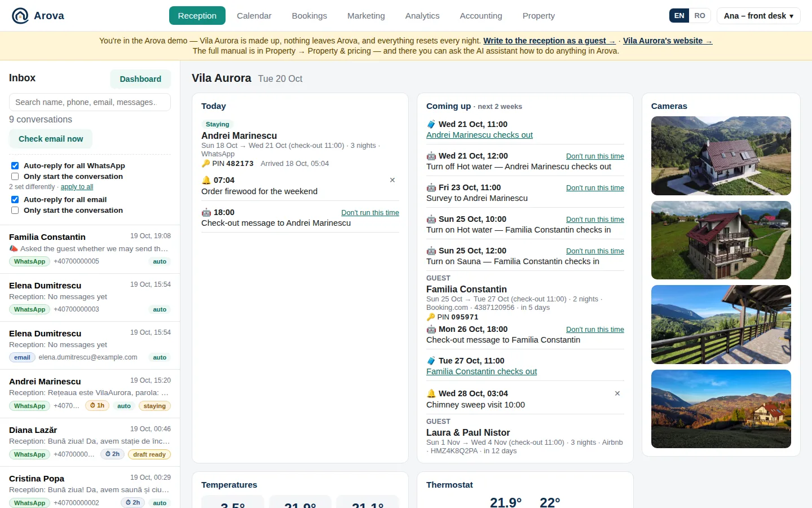Open Familia Constantin checks out link
The width and height of the screenshot is (812, 508).
tap(482, 371)
